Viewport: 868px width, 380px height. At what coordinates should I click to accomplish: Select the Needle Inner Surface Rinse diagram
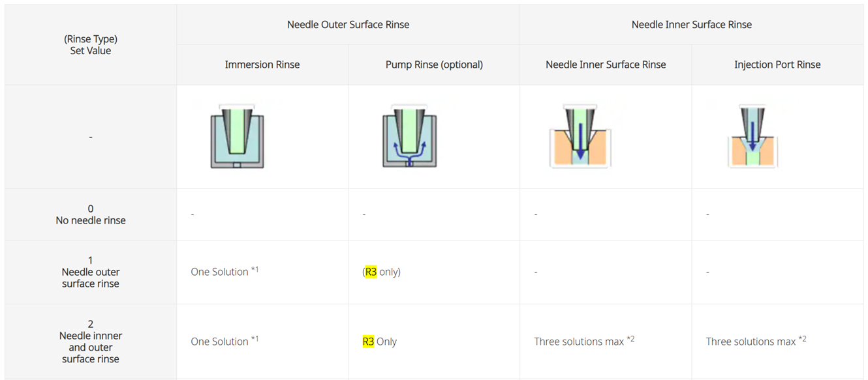coord(580,137)
